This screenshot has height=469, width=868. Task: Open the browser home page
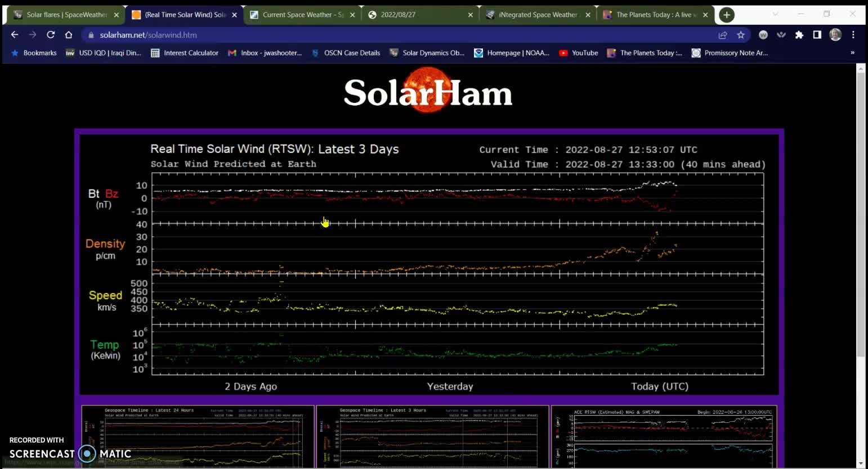click(x=69, y=35)
